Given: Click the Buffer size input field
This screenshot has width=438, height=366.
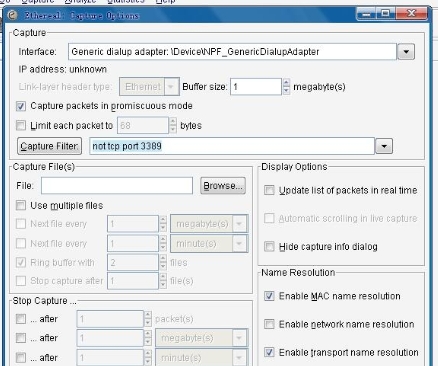Looking at the screenshot, I should point(256,87).
